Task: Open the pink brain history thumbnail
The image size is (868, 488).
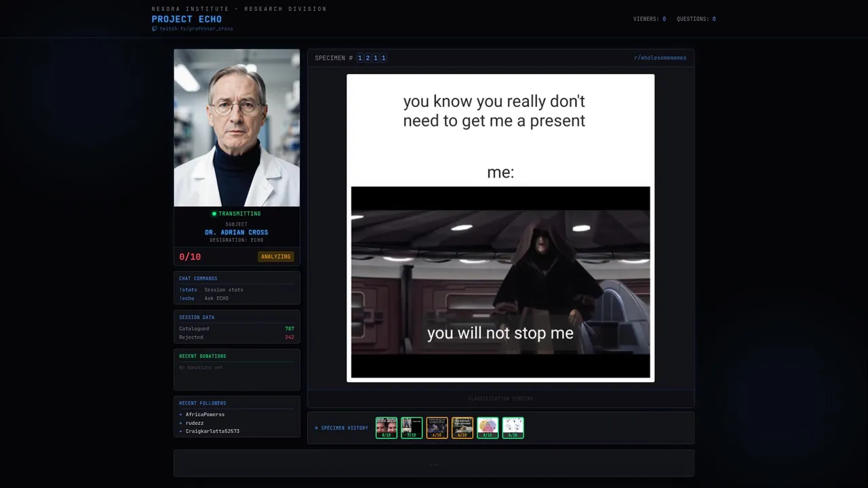Action: [488, 428]
